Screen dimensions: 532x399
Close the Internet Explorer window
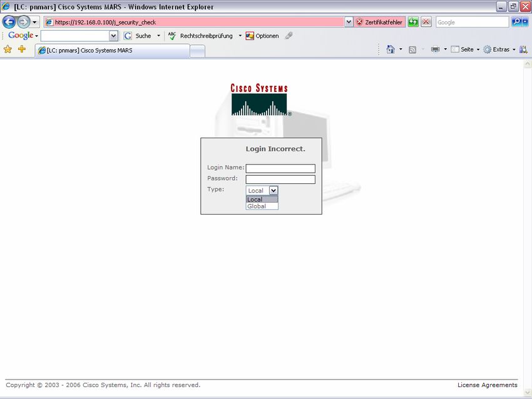point(525,6)
